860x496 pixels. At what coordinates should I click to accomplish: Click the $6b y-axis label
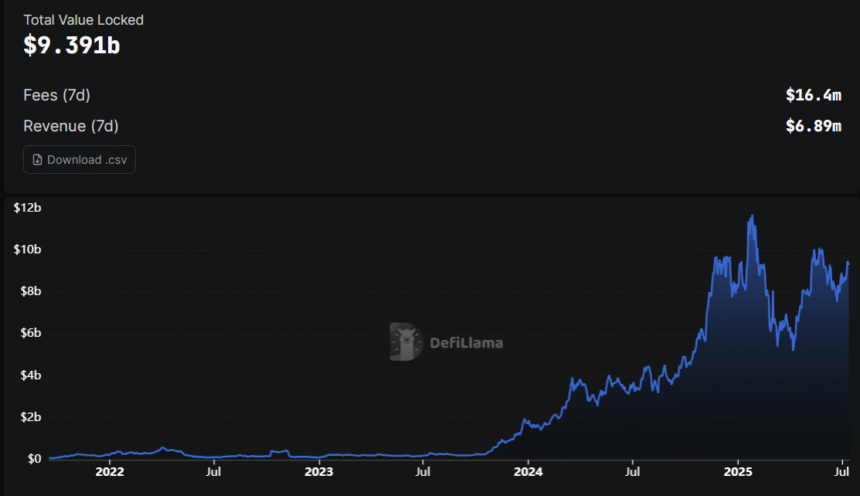point(27,333)
